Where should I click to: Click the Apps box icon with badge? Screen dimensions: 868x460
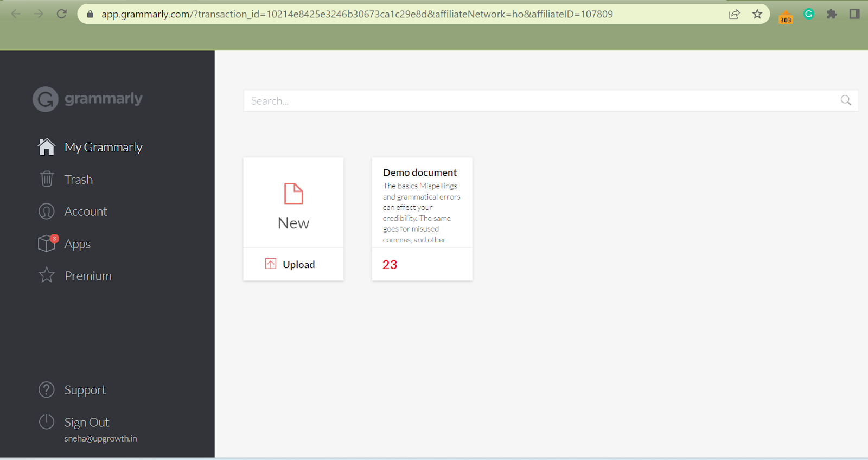[48, 243]
